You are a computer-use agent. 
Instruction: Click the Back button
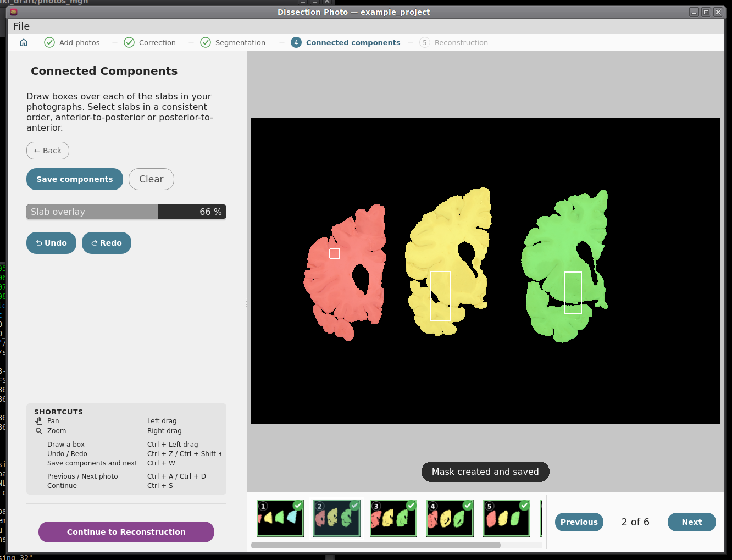pos(48,151)
